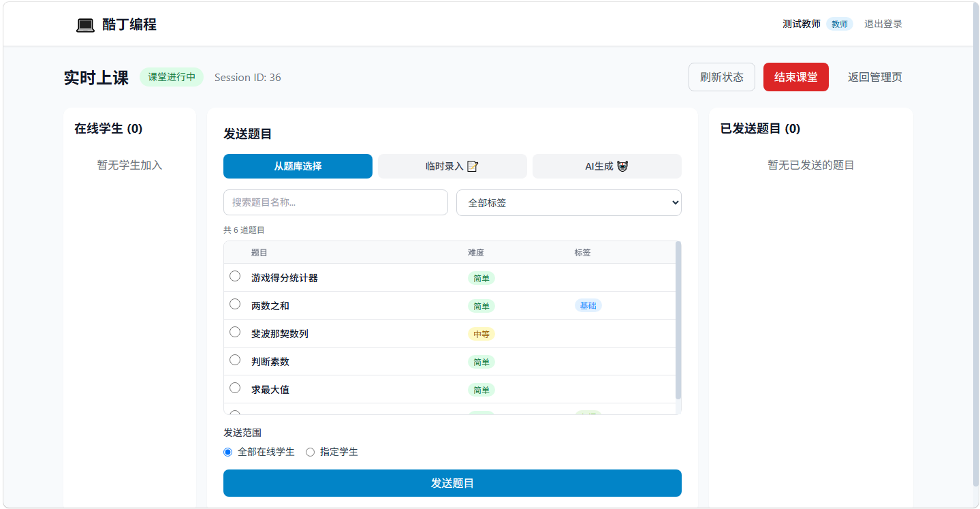The width and height of the screenshot is (980, 509).
Task: Select the 游戏得分统计器 radio button
Action: [x=235, y=276]
